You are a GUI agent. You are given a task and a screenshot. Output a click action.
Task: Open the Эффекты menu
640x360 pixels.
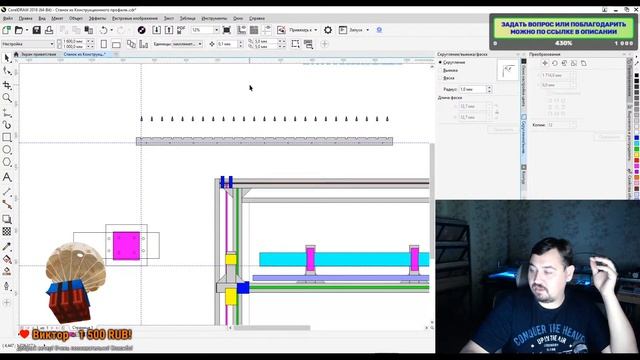[x=98, y=18]
